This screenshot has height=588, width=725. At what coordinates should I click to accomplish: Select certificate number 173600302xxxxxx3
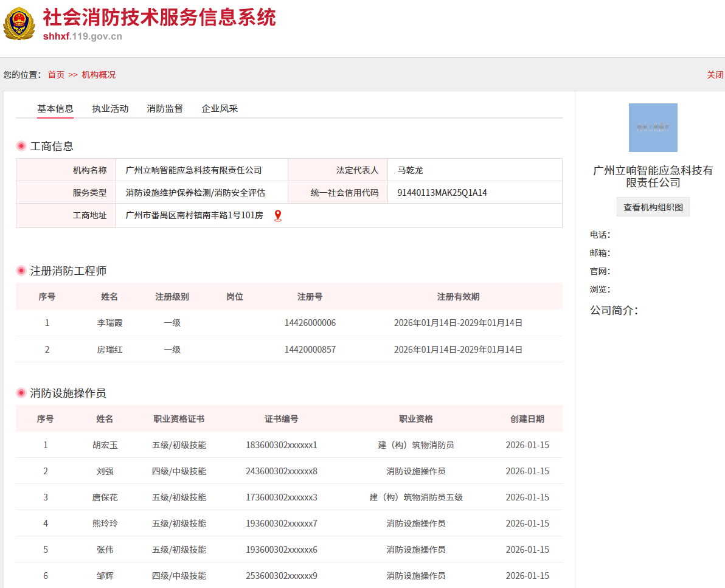click(x=282, y=497)
